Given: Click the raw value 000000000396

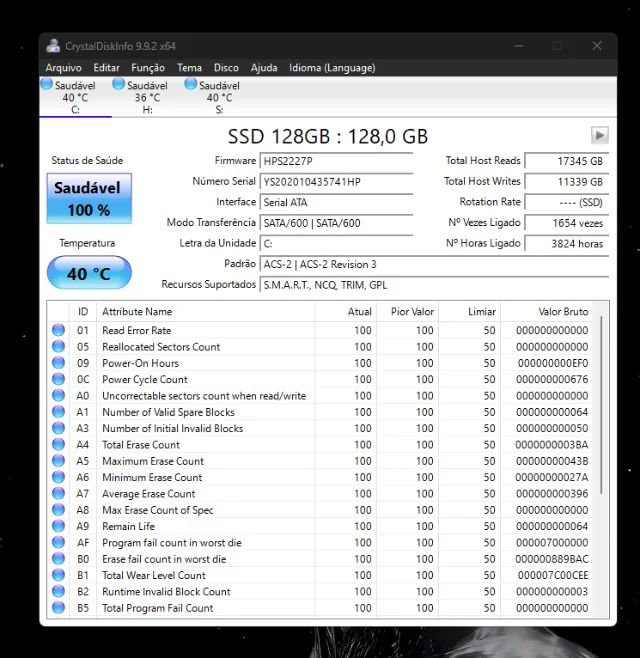Looking at the screenshot, I should (552, 494).
